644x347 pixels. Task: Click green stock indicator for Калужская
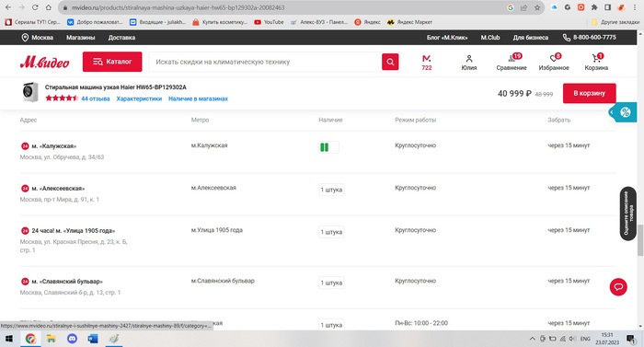click(328, 147)
